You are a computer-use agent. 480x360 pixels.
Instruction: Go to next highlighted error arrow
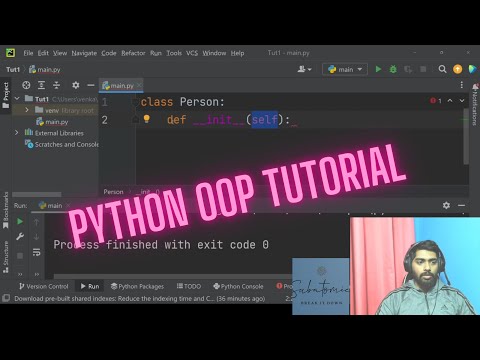click(x=462, y=100)
